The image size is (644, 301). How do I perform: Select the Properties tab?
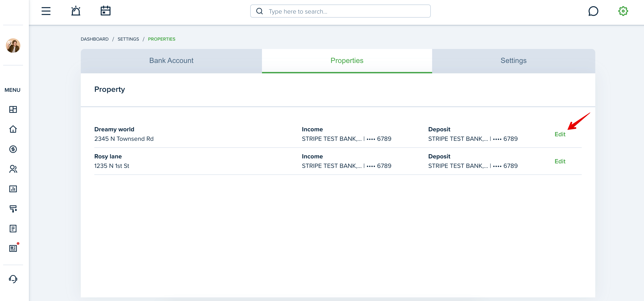[x=347, y=61]
